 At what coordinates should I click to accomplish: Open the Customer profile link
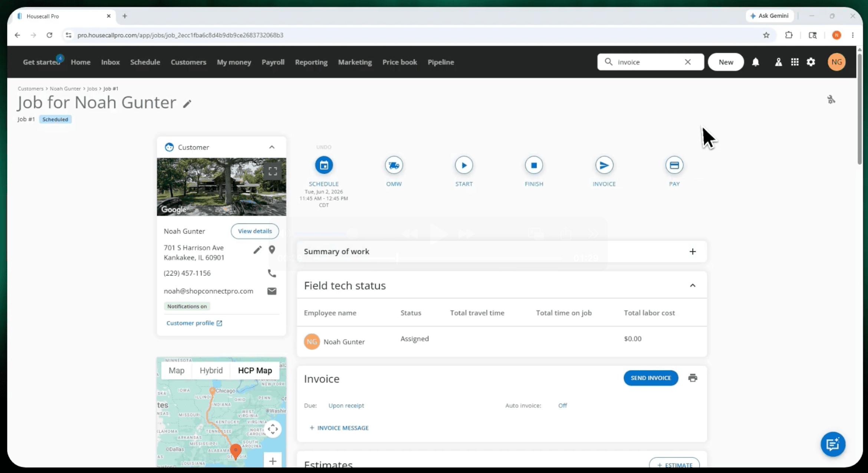click(x=194, y=323)
